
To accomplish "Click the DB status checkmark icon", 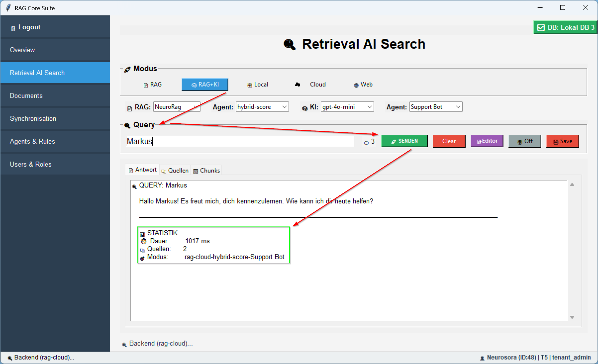I will point(541,27).
